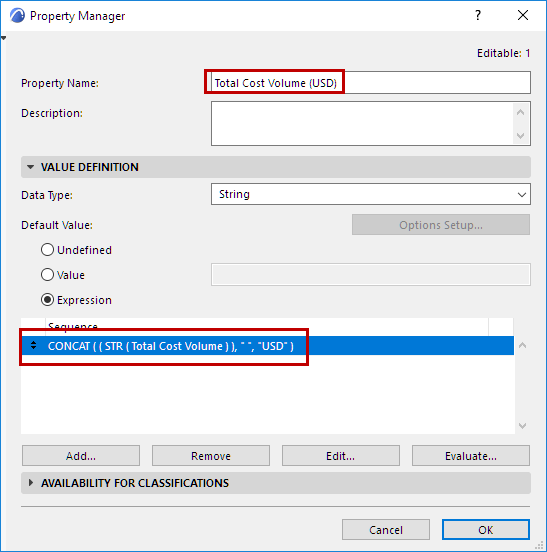This screenshot has height=552, width=547.
Task: Collapse the Value Definition section
Action: tap(31, 167)
